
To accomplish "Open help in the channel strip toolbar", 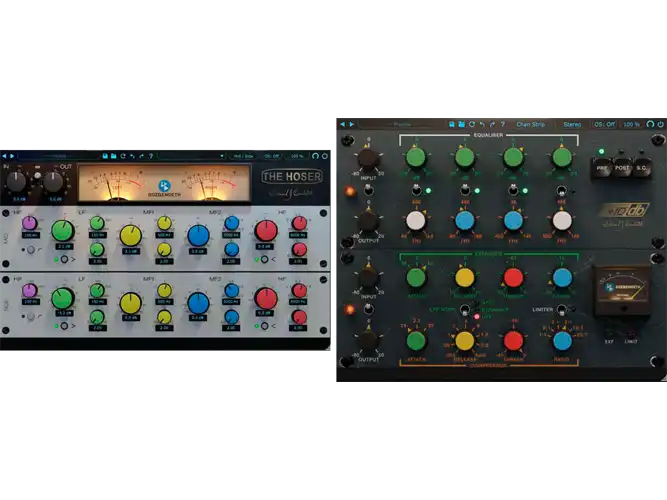I will click(502, 124).
